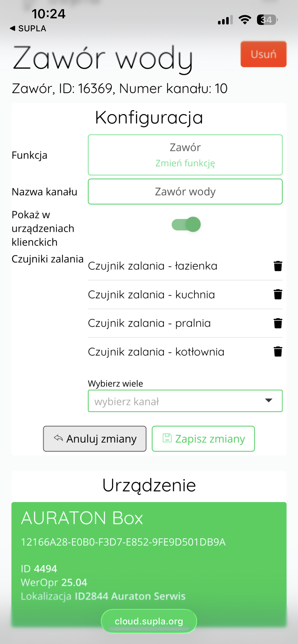
Task: Expand channel list using dropdown arrow
Action: click(x=269, y=400)
